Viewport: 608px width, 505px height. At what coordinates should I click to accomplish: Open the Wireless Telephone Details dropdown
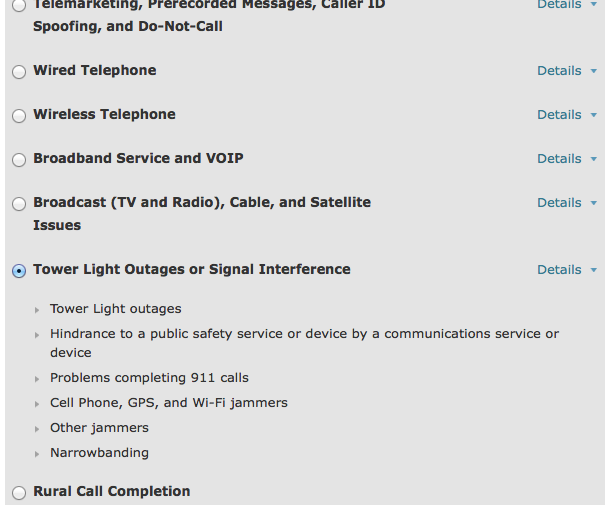(567, 115)
